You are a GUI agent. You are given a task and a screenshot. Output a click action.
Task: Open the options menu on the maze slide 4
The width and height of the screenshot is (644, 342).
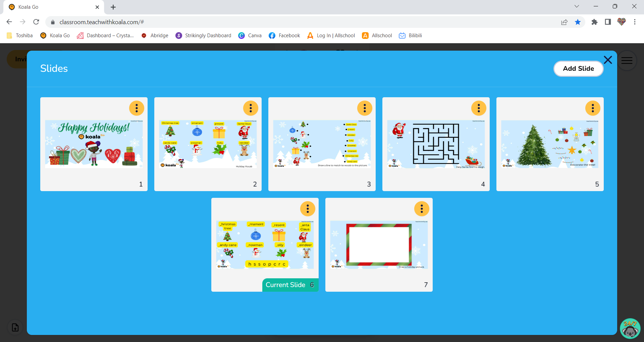[479, 108]
